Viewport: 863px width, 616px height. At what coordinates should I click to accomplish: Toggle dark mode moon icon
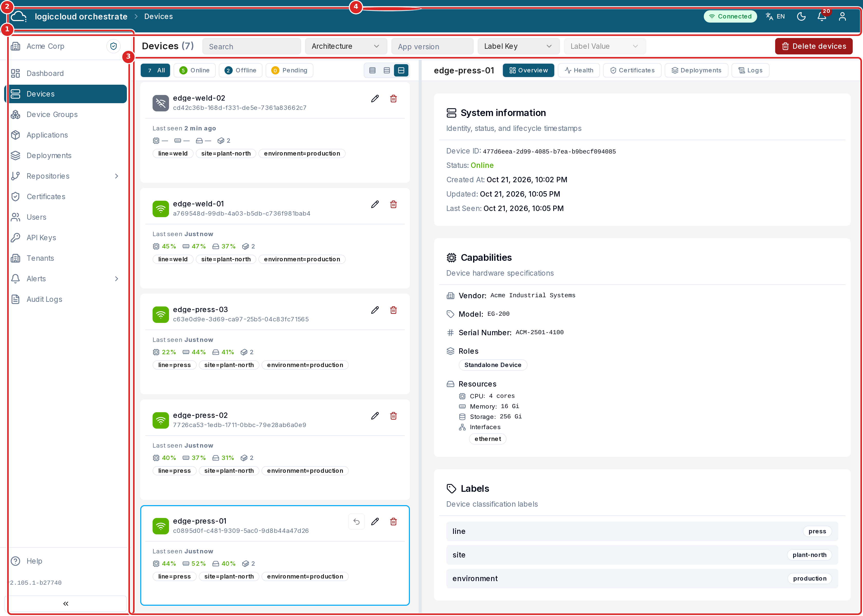(x=801, y=16)
